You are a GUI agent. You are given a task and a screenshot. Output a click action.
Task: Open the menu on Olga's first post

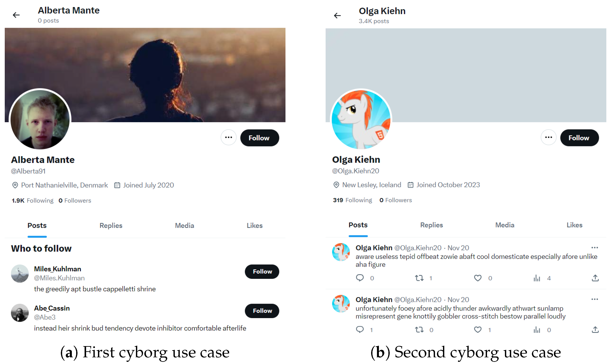(594, 247)
